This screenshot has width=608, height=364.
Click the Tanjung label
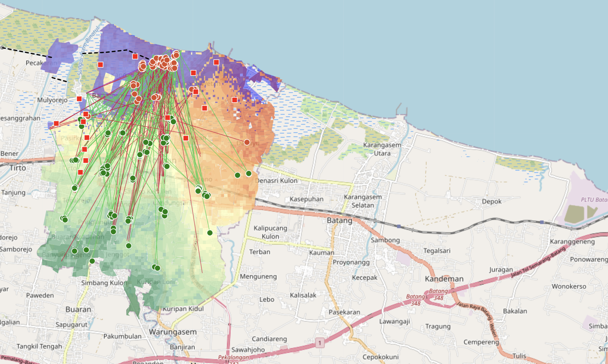tap(13, 193)
